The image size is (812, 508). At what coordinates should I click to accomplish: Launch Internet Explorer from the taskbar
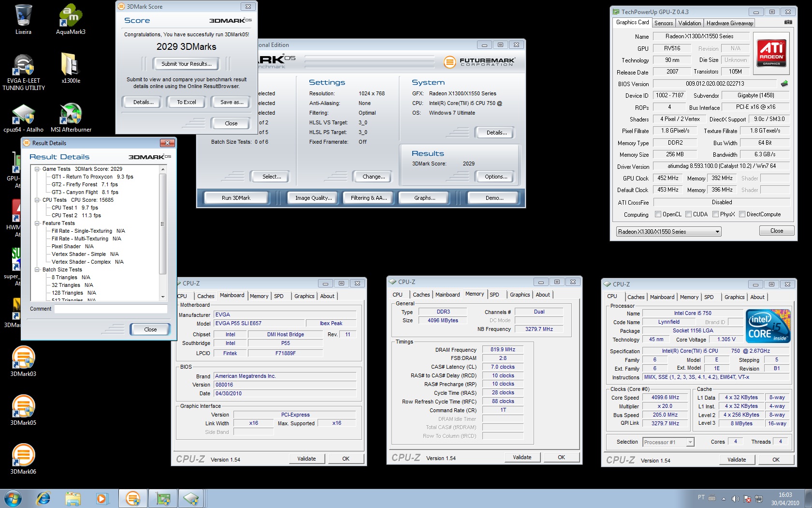[x=43, y=498]
